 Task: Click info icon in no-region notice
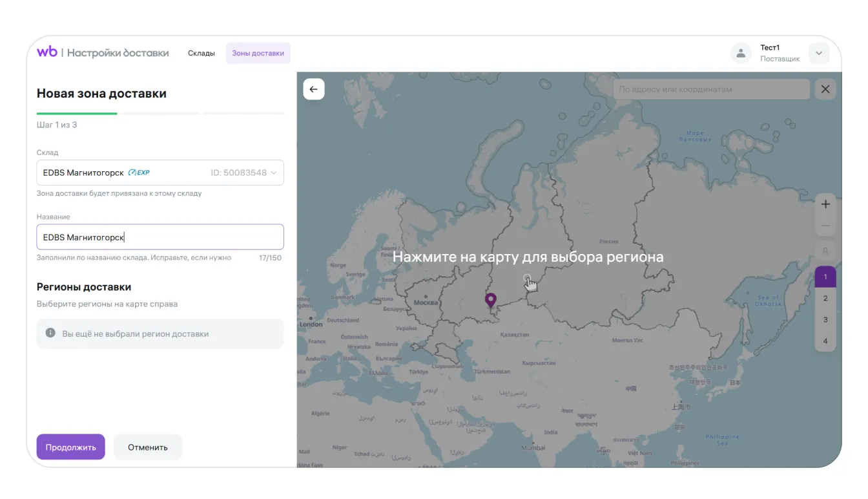coord(50,334)
